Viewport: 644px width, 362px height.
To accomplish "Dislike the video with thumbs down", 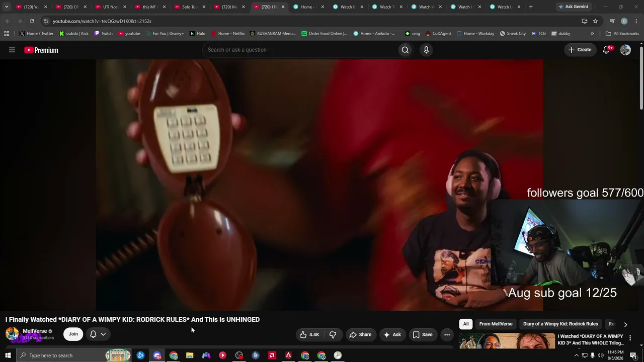I will tap(333, 334).
